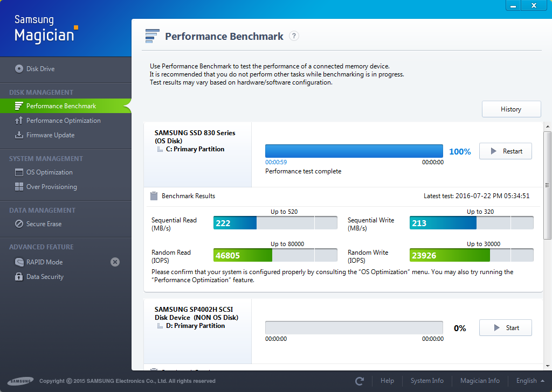Click the Random Write 23926 result bar
552x392 pixels.
(471, 255)
